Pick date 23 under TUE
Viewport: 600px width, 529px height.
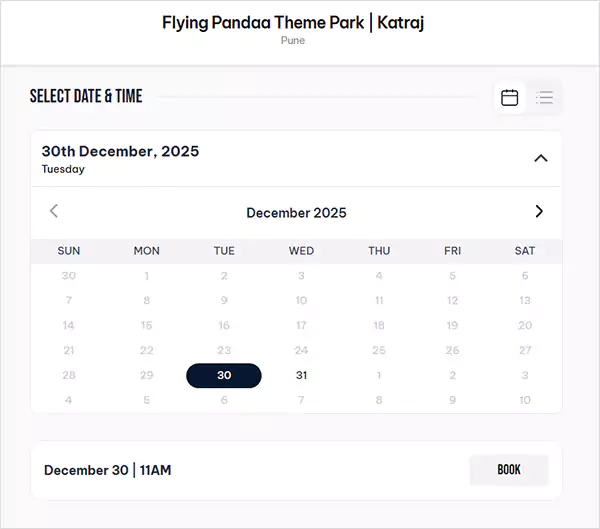(x=224, y=350)
